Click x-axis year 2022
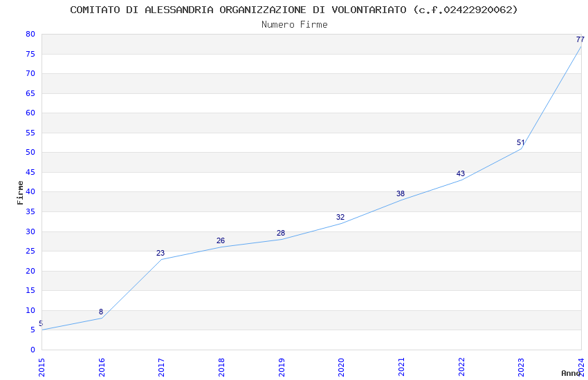 [x=461, y=367]
